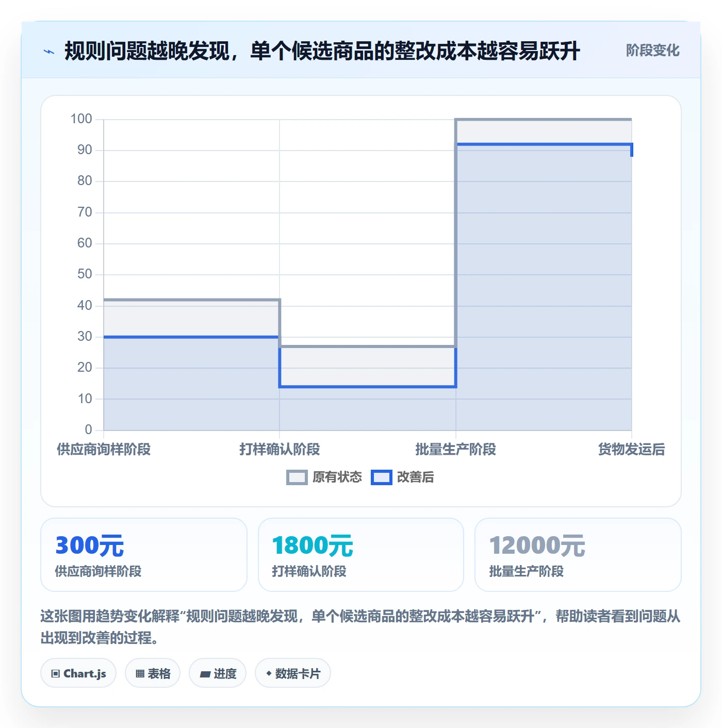Click the 打样确认阶段 x-axis label
The width and height of the screenshot is (722, 728).
(x=280, y=450)
